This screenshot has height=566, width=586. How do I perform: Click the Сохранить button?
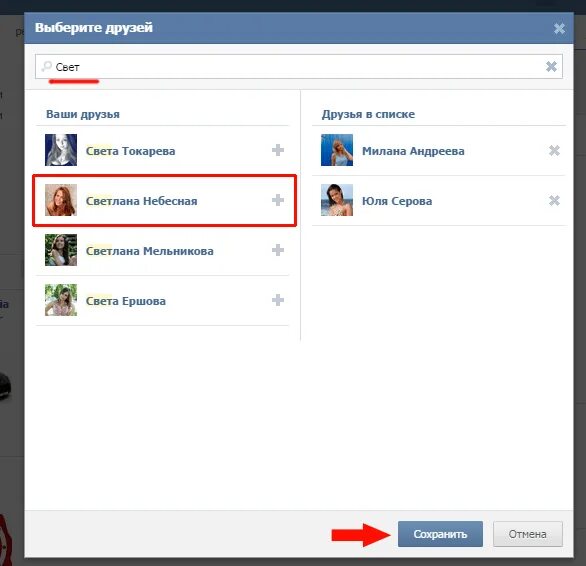point(440,534)
